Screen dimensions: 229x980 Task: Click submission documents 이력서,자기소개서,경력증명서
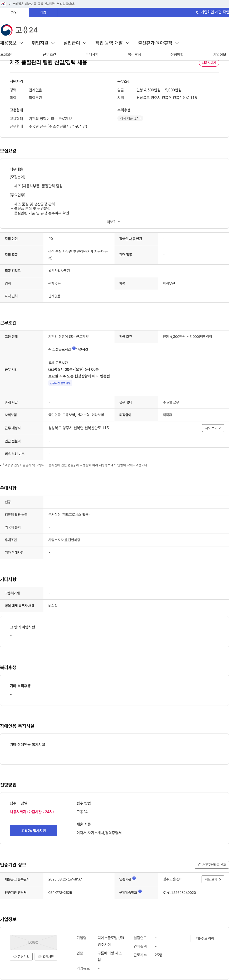pos(99,833)
